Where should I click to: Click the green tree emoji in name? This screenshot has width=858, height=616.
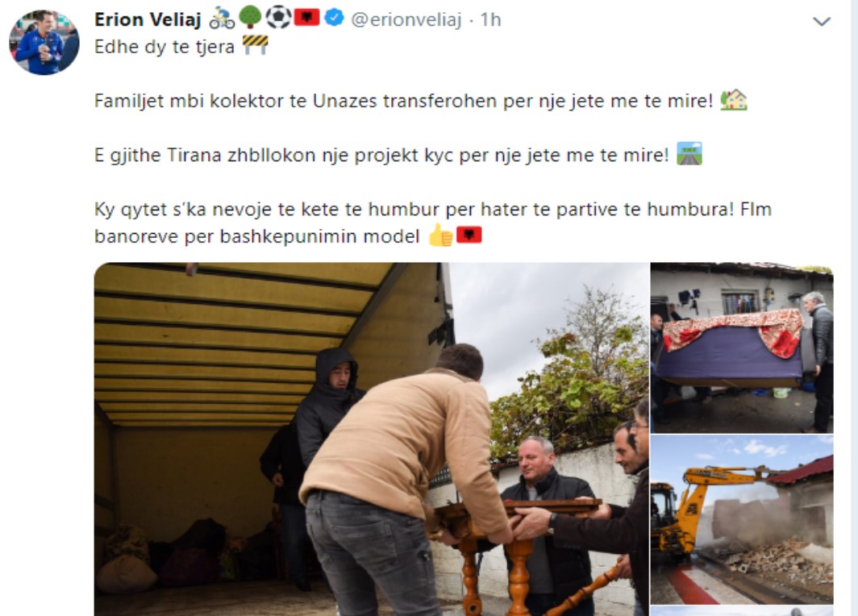point(251,18)
